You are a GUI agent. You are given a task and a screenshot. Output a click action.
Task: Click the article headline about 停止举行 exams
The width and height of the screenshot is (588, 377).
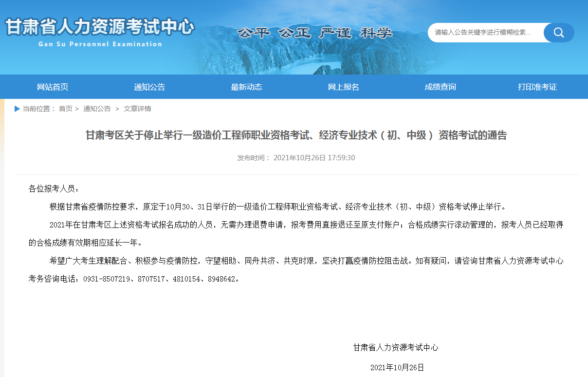tap(296, 135)
